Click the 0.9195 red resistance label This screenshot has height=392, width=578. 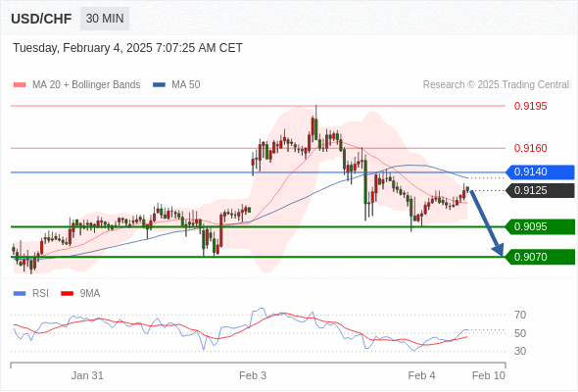coord(530,106)
